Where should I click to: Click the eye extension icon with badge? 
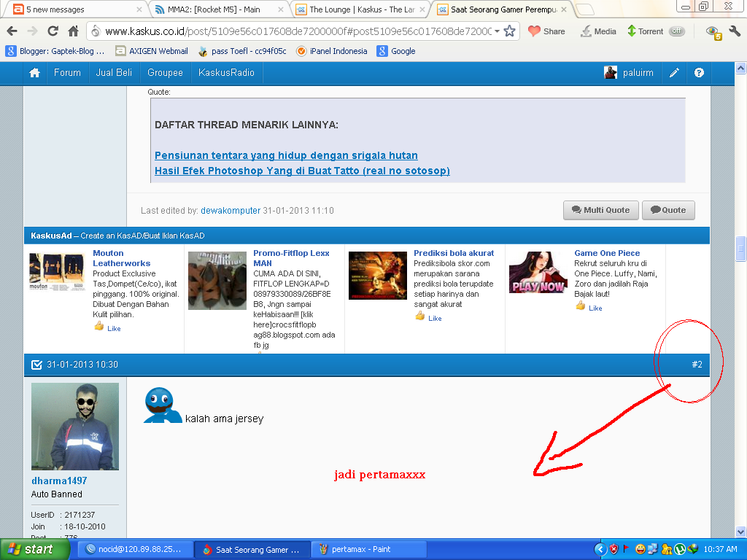713,32
